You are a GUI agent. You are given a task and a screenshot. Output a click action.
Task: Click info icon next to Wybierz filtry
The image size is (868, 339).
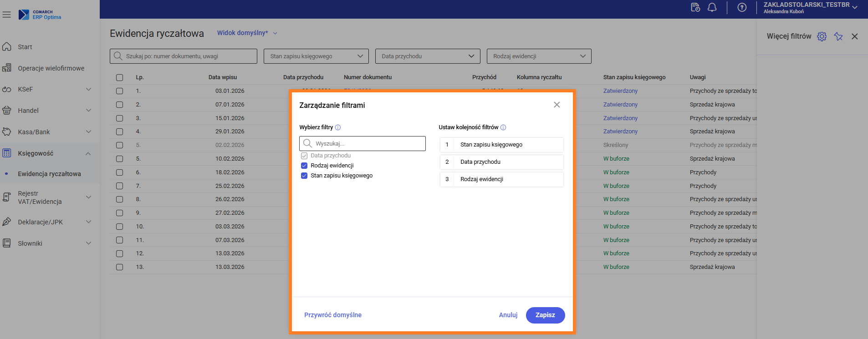[x=338, y=127]
